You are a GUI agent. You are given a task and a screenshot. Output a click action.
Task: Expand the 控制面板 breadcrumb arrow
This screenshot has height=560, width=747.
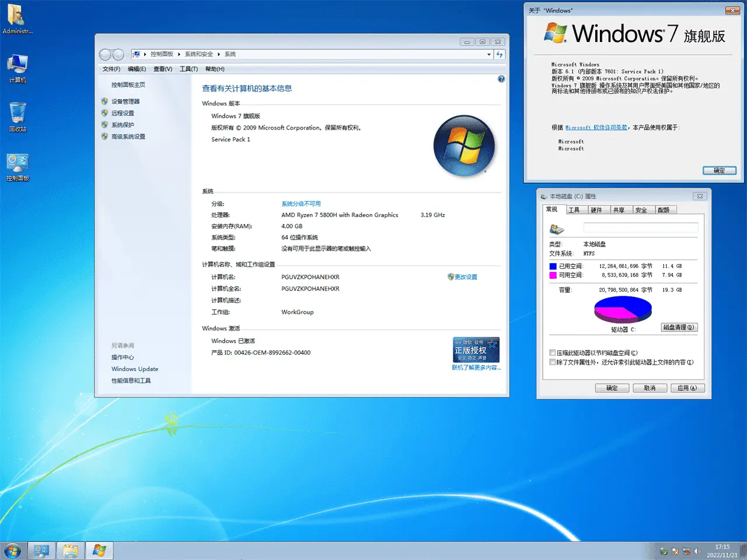coord(179,54)
